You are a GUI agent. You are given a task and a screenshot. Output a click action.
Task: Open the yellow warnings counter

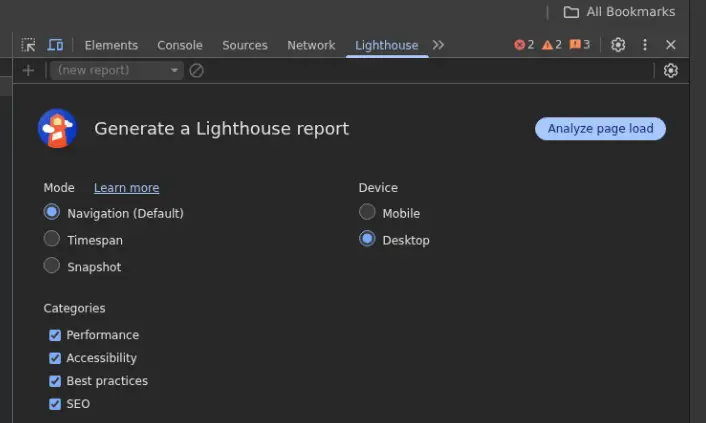(552, 45)
